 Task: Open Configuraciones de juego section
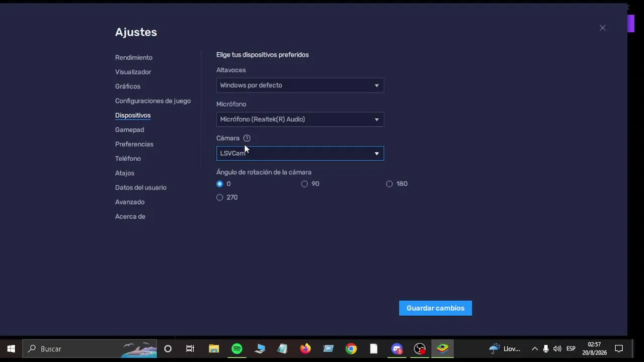click(152, 101)
